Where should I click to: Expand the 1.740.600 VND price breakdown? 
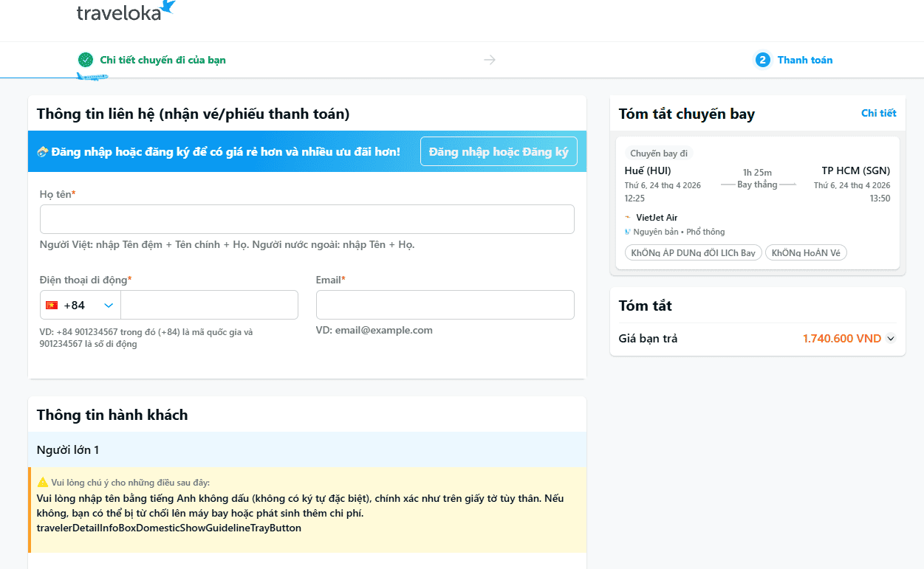click(x=891, y=339)
